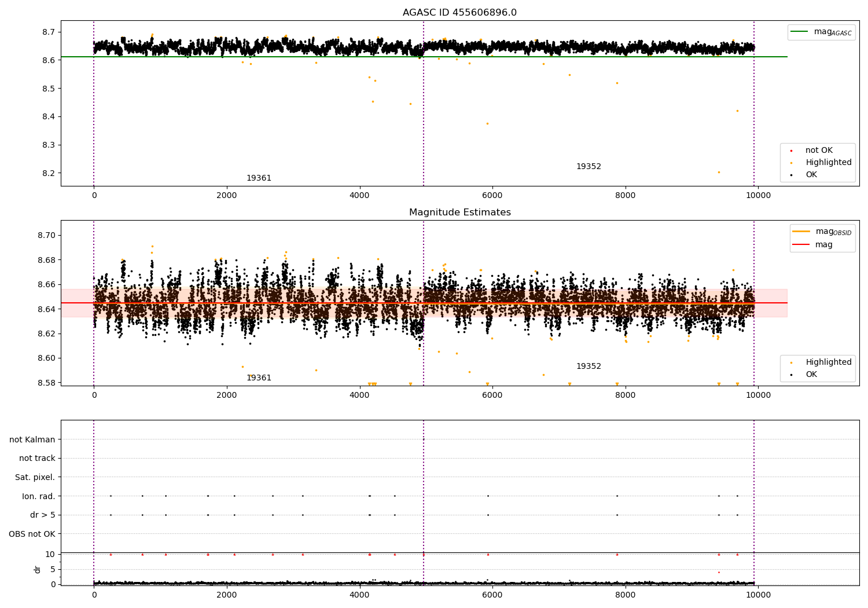
Task: Select the 19361 obsid label in top plot
Action: click(259, 178)
